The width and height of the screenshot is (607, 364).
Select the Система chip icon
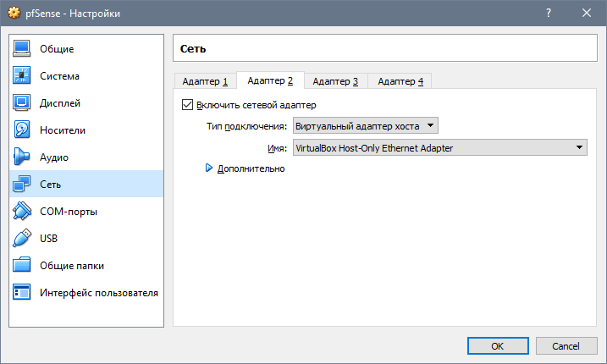(x=23, y=76)
